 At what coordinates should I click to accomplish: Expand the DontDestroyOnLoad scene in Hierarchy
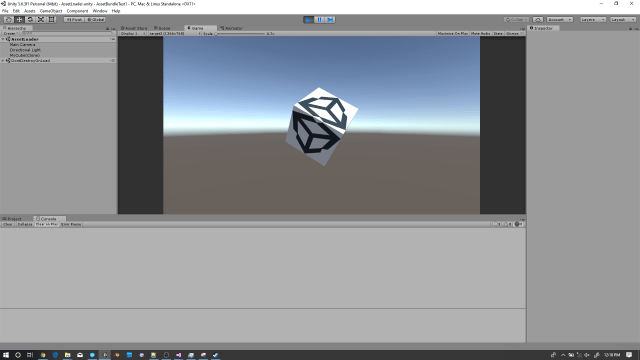click(3, 60)
